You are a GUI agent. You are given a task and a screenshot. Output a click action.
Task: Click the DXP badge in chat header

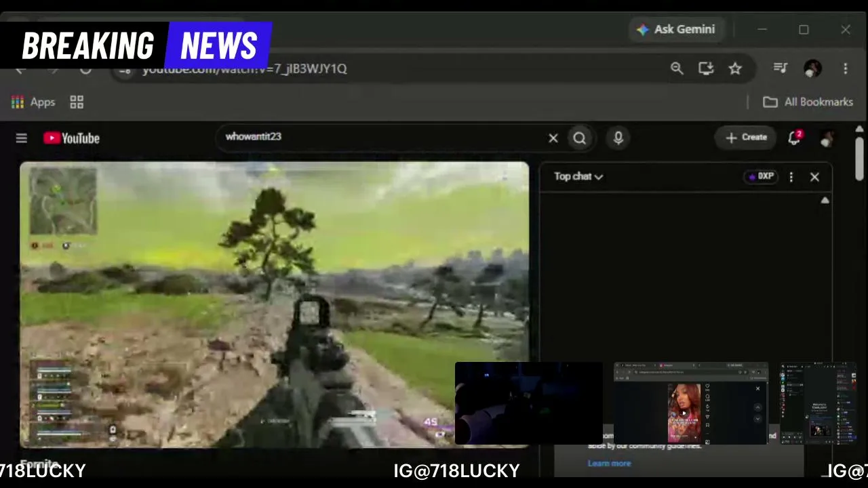pos(761,176)
